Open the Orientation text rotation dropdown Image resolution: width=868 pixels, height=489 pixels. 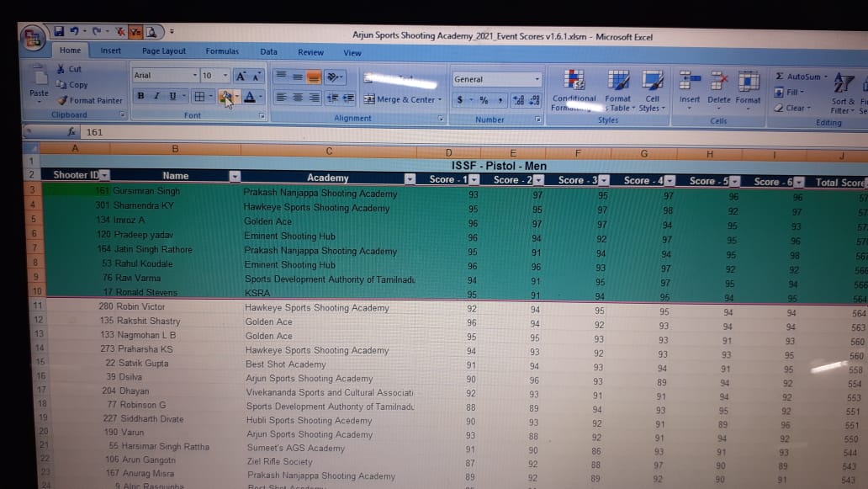pos(335,77)
